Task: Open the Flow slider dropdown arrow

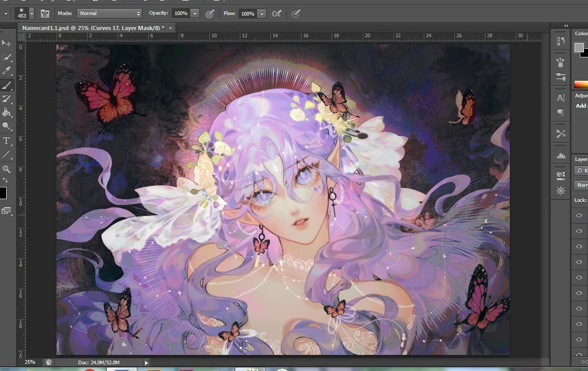Action: click(262, 14)
